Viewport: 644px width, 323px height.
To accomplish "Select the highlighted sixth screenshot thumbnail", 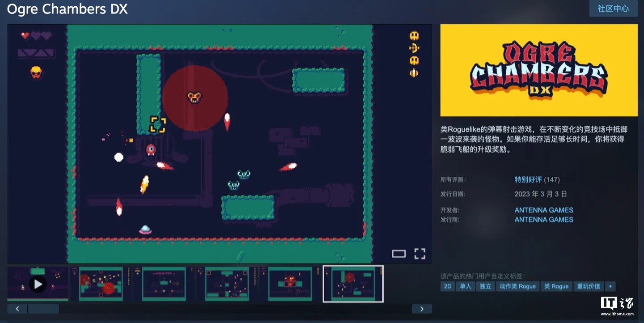I will 353,284.
